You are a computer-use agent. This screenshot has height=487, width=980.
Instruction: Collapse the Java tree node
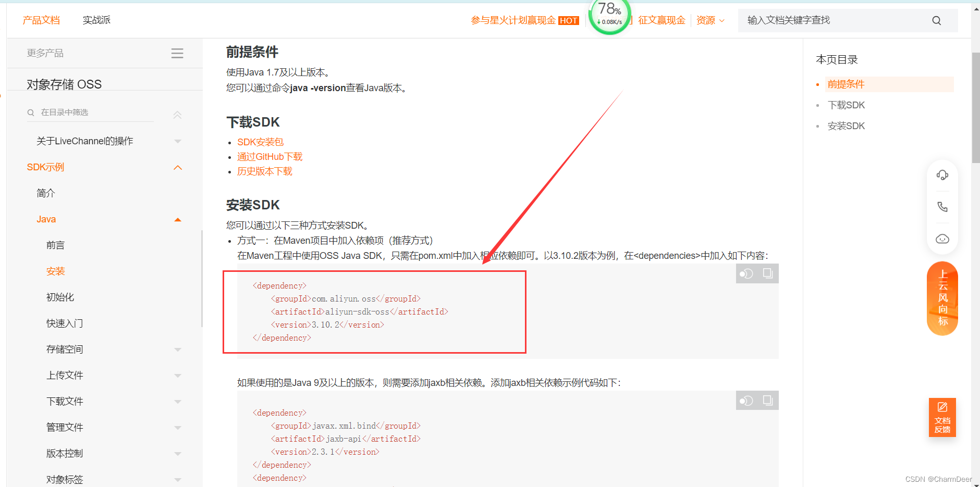(178, 219)
